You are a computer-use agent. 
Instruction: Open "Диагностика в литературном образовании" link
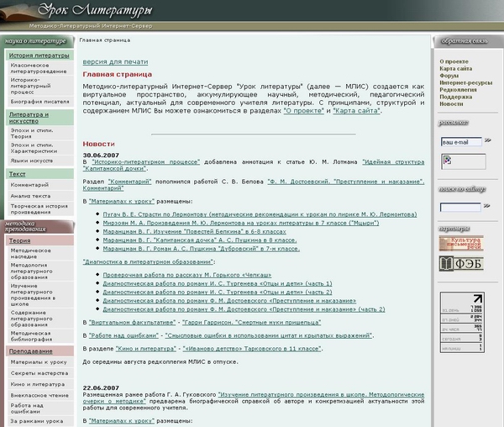(x=148, y=261)
